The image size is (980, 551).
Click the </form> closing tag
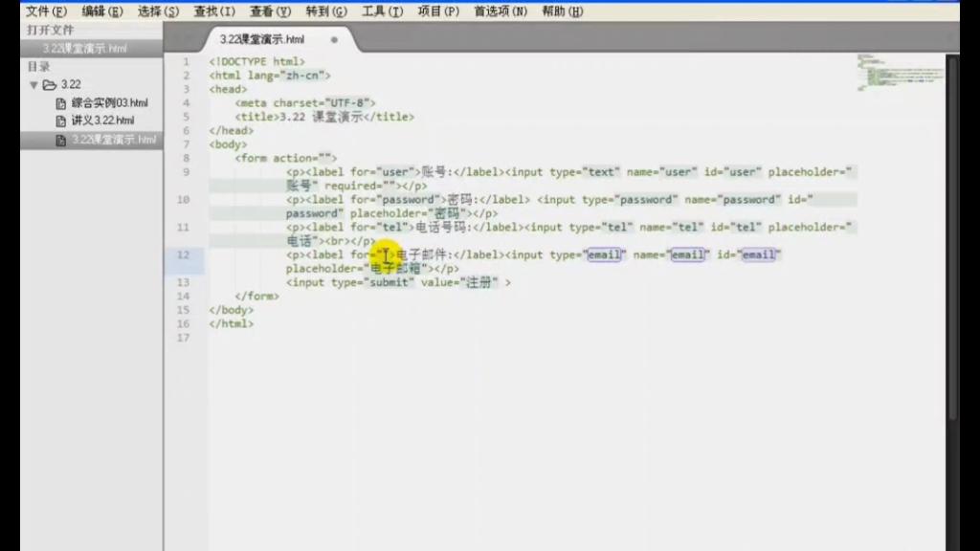pyautogui.click(x=256, y=297)
